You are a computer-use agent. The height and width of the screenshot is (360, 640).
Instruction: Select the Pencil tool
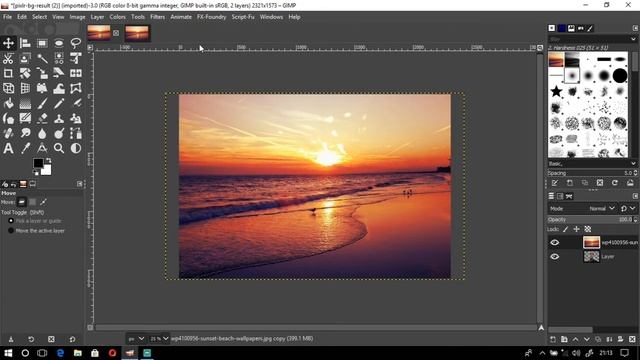coord(59,103)
